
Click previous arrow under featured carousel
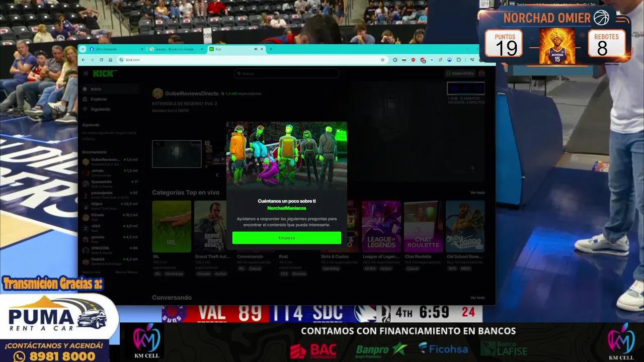pyautogui.click(x=217, y=175)
